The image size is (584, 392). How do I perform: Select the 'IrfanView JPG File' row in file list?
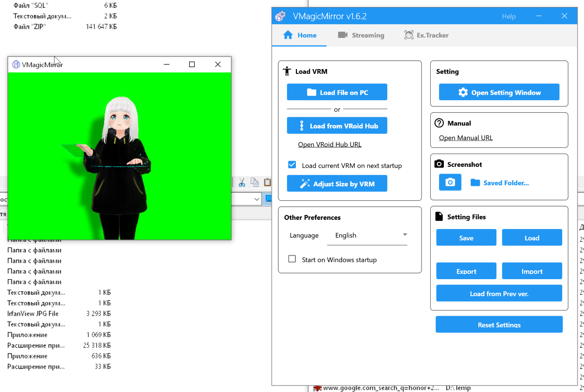point(58,314)
